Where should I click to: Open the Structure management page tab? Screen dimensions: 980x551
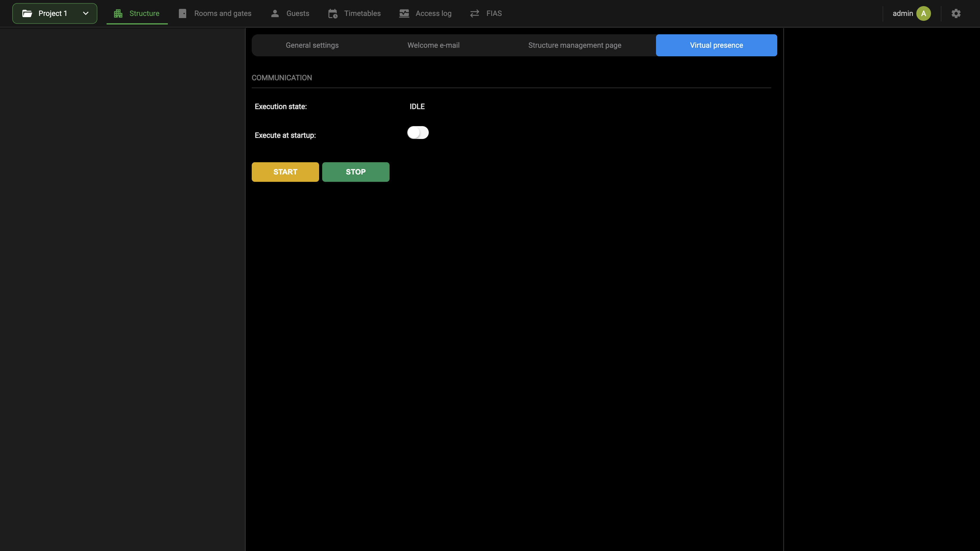575,45
